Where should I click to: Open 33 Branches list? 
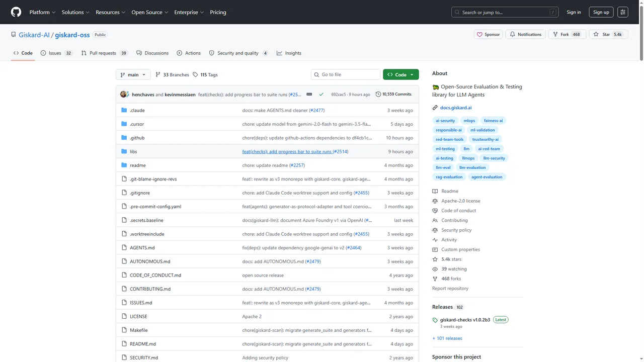[172, 74]
